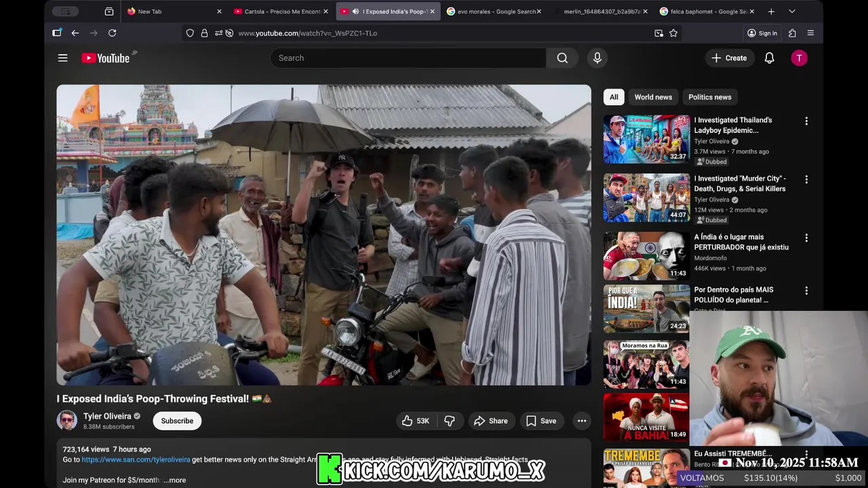Open options menu for the Índia PERTURBADOR video
868x488 pixels.
pos(806,238)
